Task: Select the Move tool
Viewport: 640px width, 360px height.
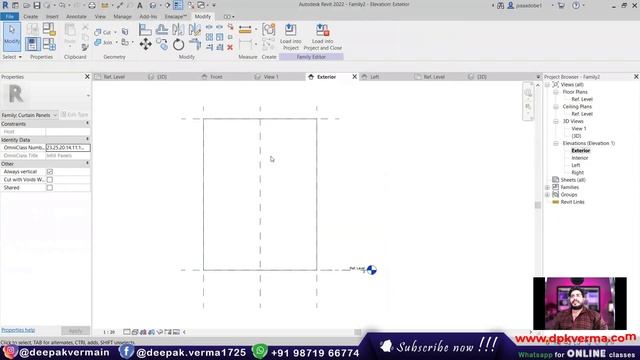Action: point(145,44)
